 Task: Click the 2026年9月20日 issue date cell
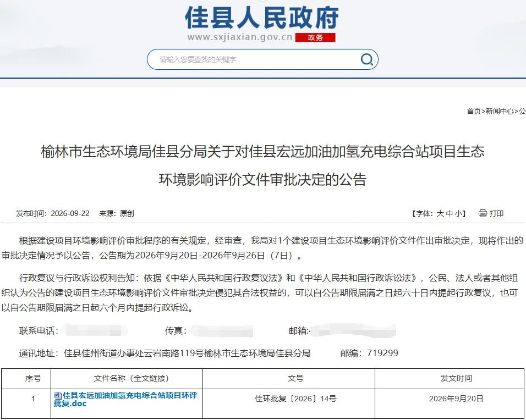point(456,399)
